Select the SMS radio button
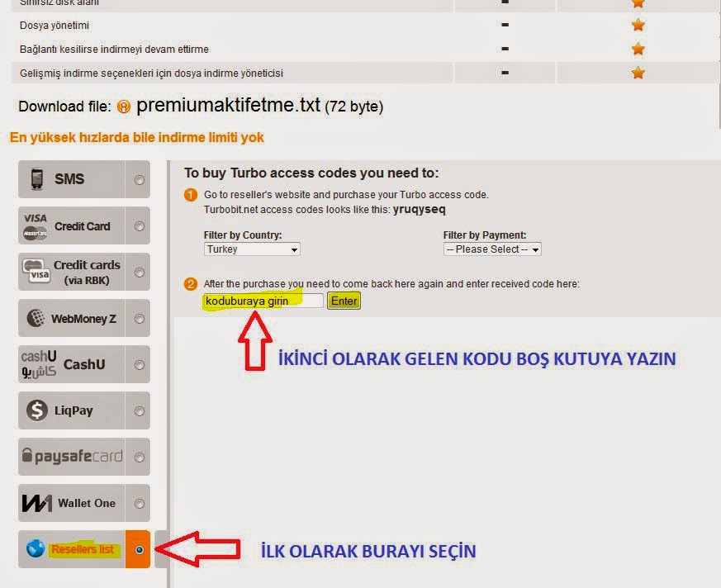Viewport: 721px width, 588px height. (x=140, y=180)
